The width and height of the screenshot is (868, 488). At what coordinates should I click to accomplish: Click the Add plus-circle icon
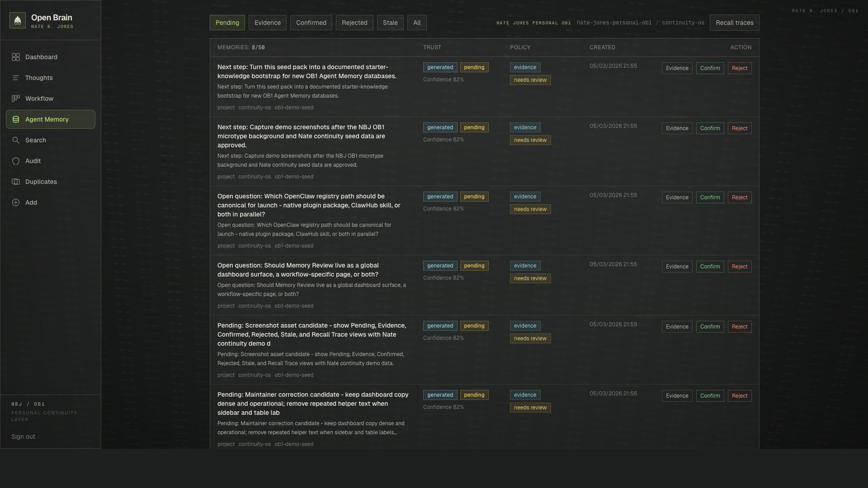coord(16,202)
